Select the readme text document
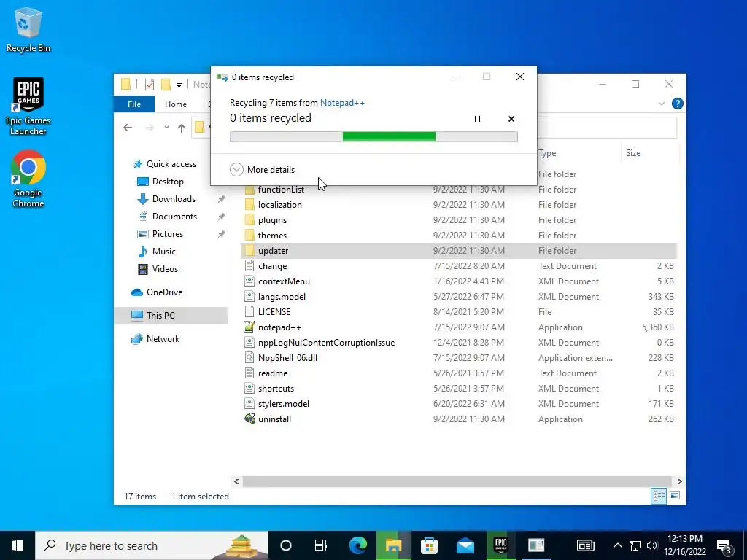Viewport: 747px width, 560px height. pos(273,373)
